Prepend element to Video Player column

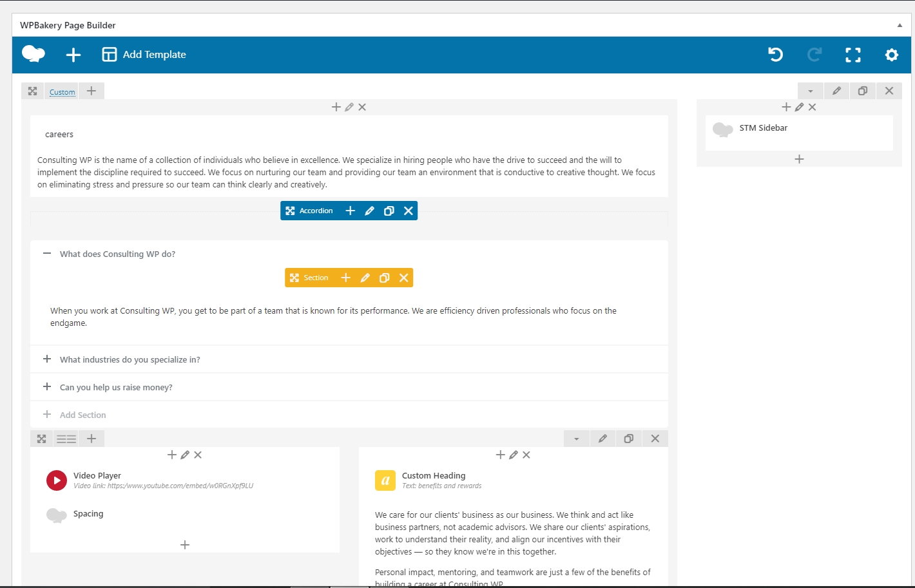[x=172, y=455]
